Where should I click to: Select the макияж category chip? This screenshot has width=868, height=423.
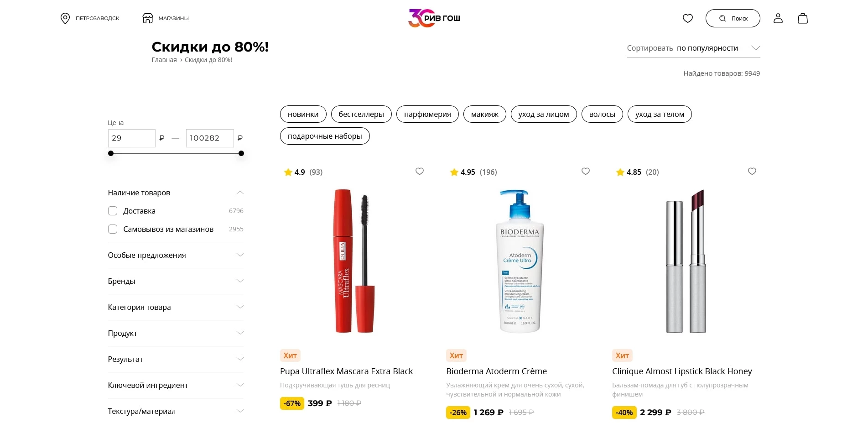[x=484, y=114]
